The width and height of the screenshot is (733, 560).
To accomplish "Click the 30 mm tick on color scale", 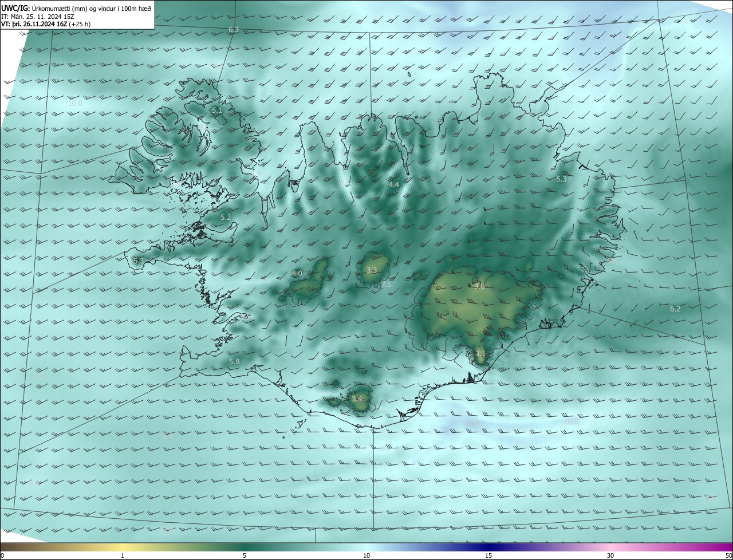I will click(x=610, y=555).
